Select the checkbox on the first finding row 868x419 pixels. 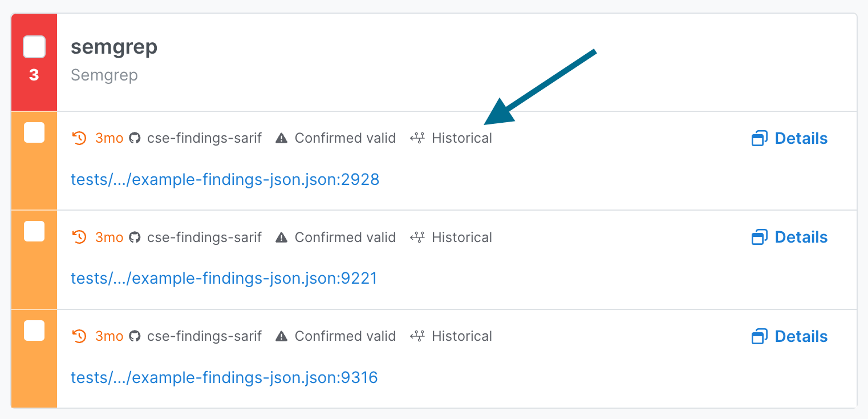click(34, 132)
